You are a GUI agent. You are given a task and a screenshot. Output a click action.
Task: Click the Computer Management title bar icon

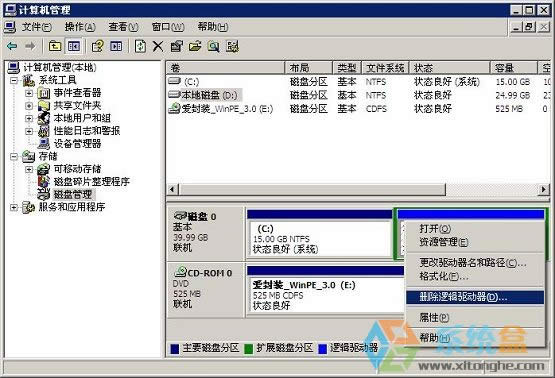[x=10, y=10]
